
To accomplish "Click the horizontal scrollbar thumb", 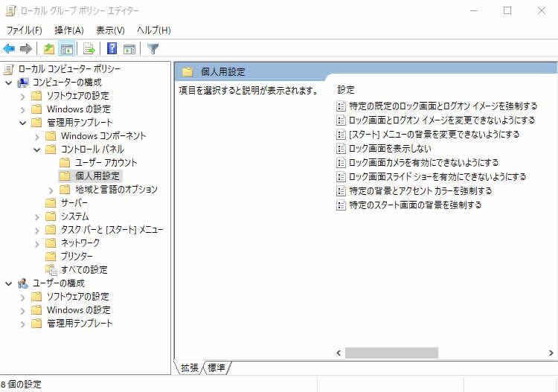I will tap(391, 353).
